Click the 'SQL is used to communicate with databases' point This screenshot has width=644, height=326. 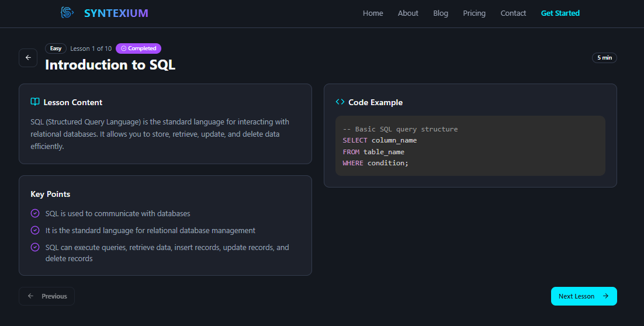coord(118,213)
